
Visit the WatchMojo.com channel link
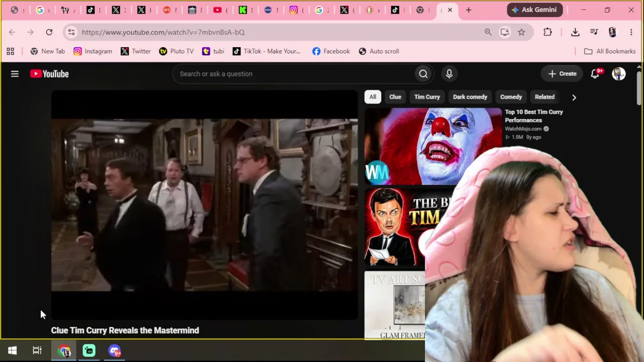click(x=523, y=129)
